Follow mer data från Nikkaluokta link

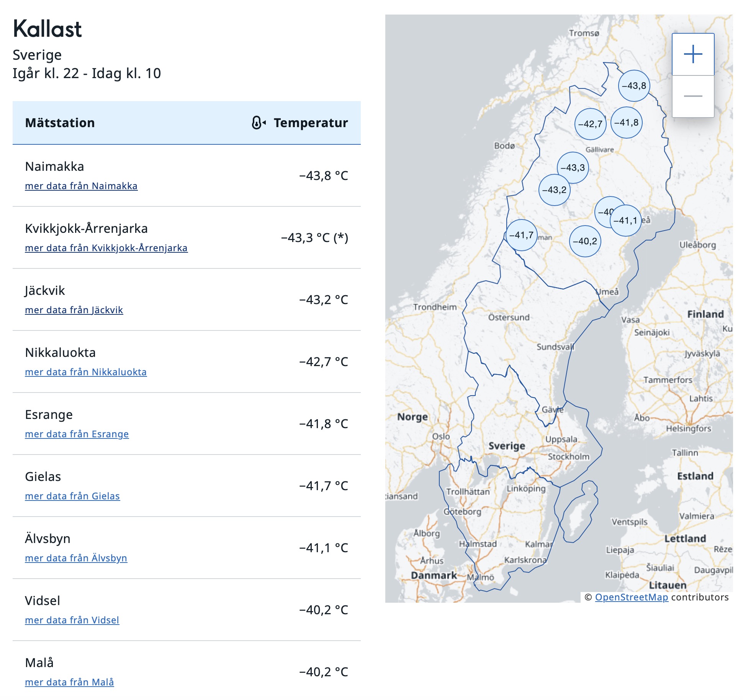86,372
